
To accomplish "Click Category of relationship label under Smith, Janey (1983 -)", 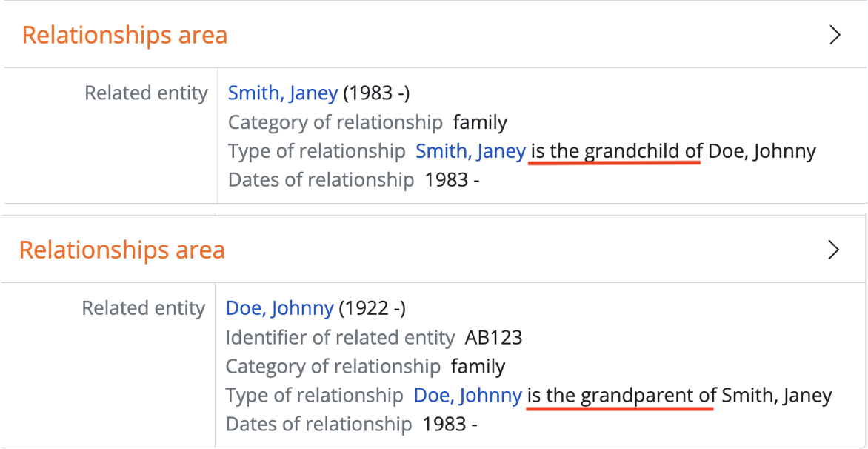I will coord(335,122).
